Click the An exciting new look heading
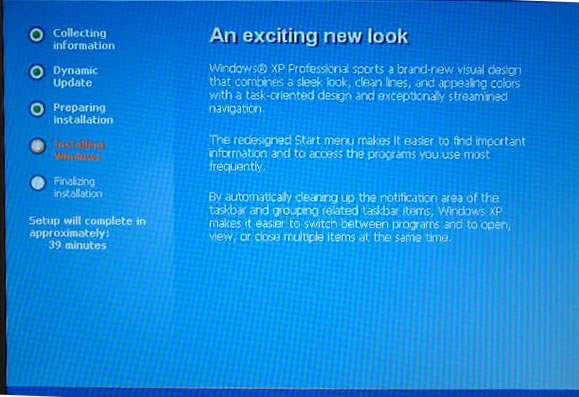The width and height of the screenshot is (579, 397). (x=309, y=36)
